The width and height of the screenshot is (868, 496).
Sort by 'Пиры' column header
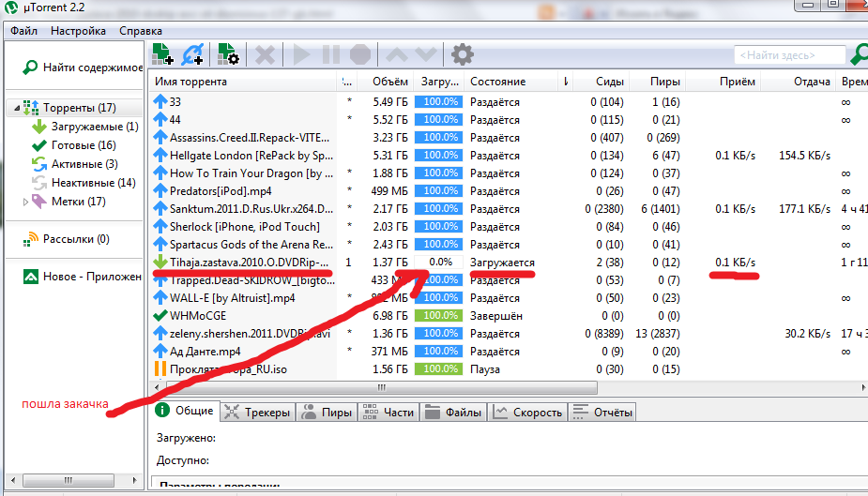[658, 82]
